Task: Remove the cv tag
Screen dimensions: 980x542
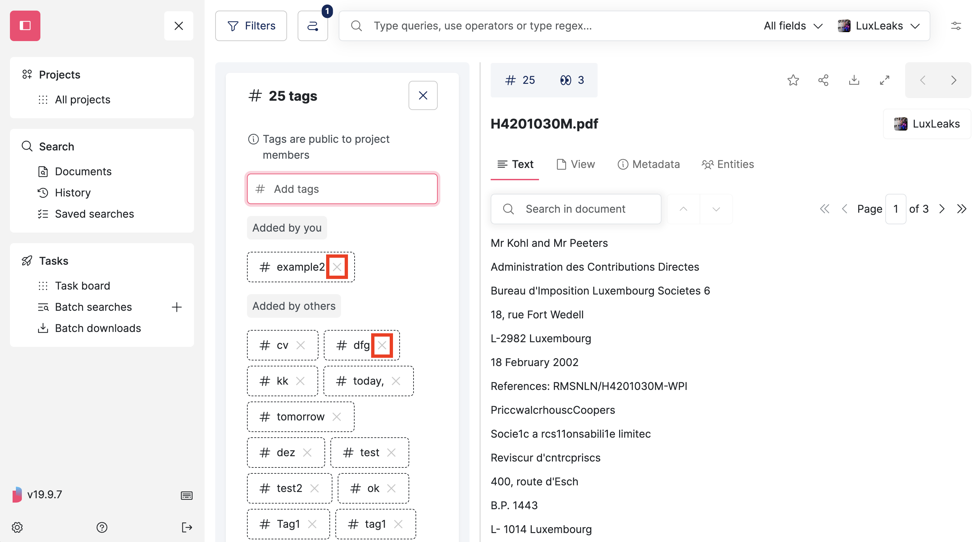Action: point(301,345)
